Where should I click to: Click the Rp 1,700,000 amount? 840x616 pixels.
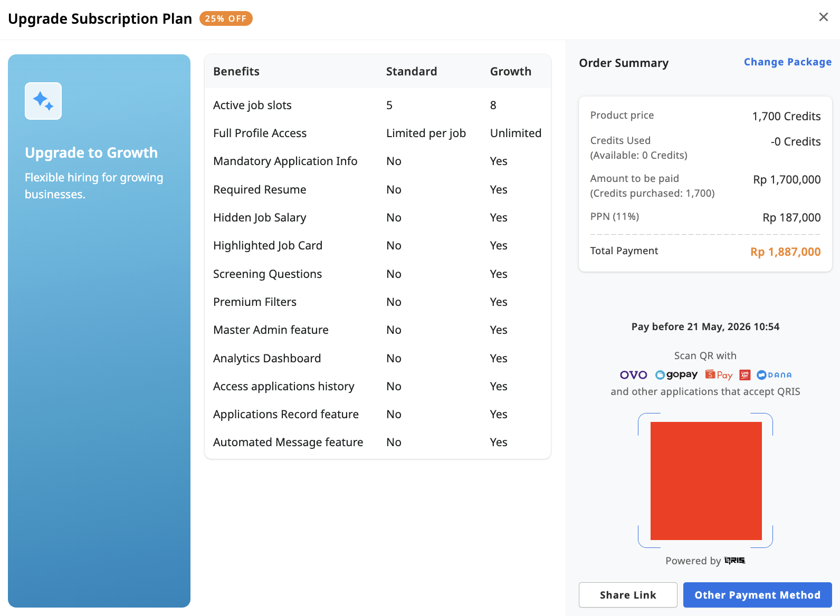point(787,180)
